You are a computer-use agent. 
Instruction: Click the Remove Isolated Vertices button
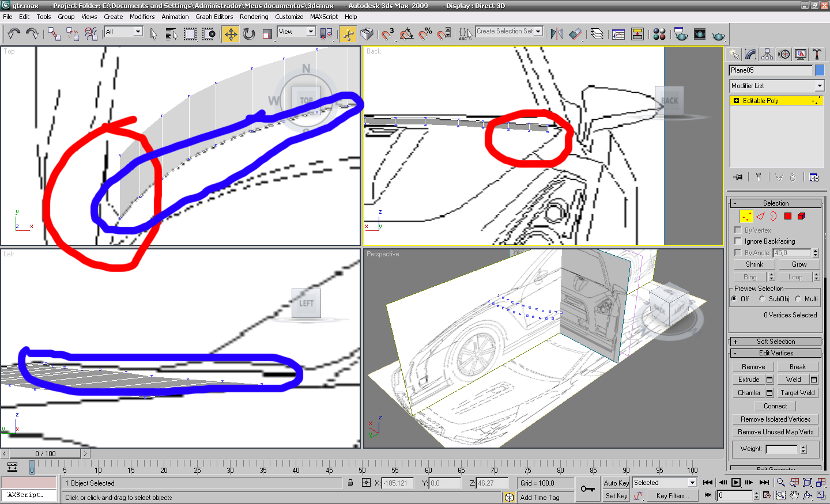(775, 419)
